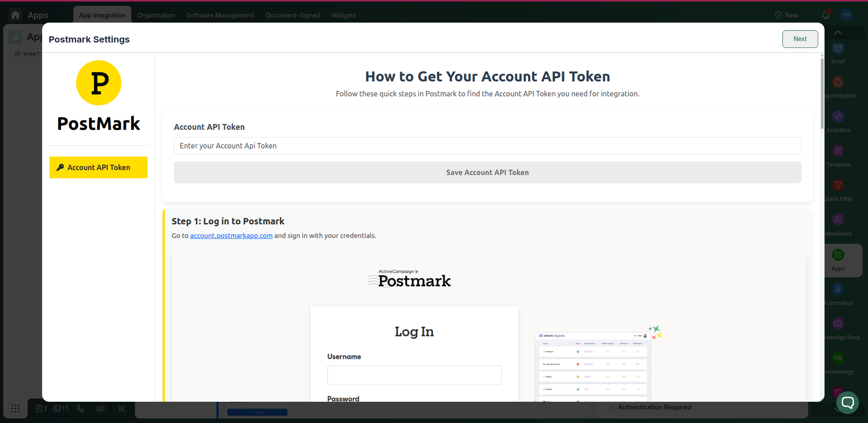868x423 pixels.
Task: Click the NN user avatar
Action: [846, 15]
